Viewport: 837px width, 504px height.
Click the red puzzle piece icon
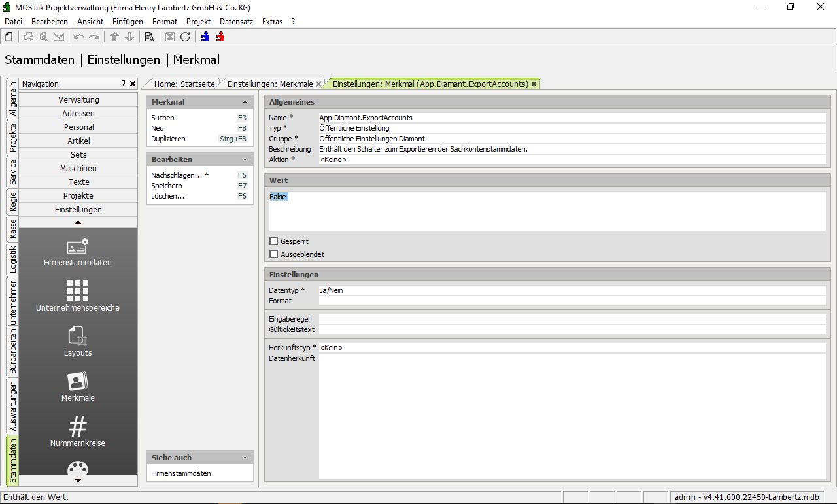coord(220,37)
